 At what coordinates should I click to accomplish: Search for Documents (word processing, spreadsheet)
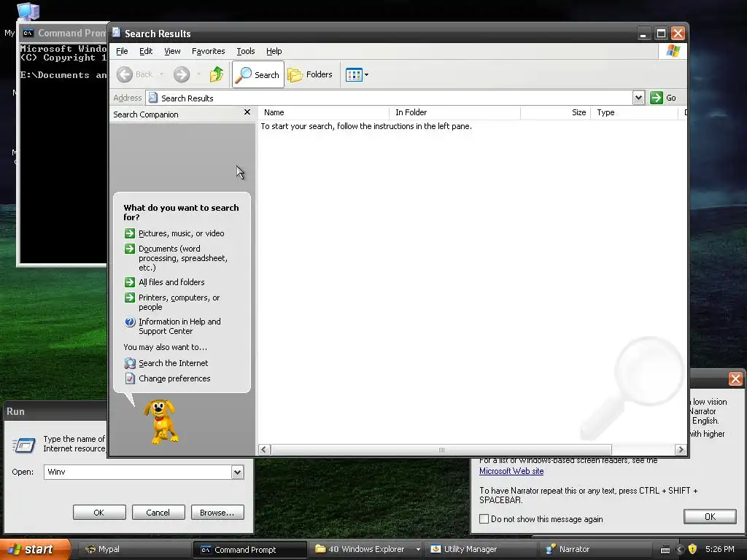[183, 258]
